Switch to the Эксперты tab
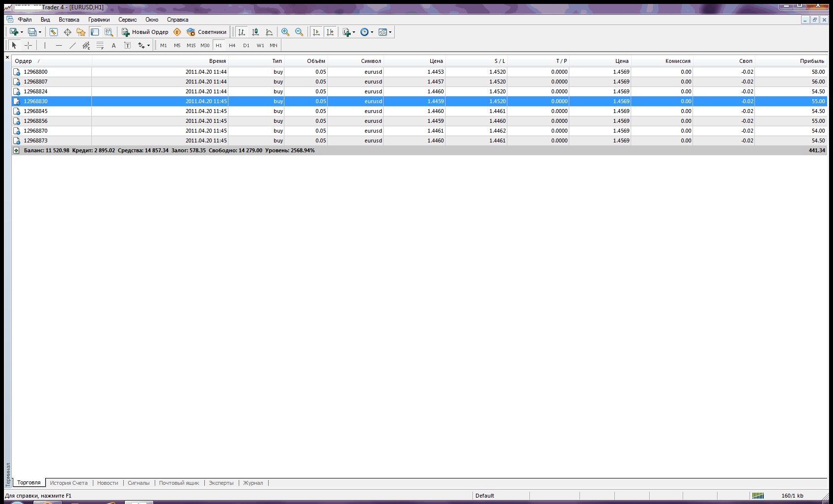This screenshot has height=504, width=833. pos(221,483)
